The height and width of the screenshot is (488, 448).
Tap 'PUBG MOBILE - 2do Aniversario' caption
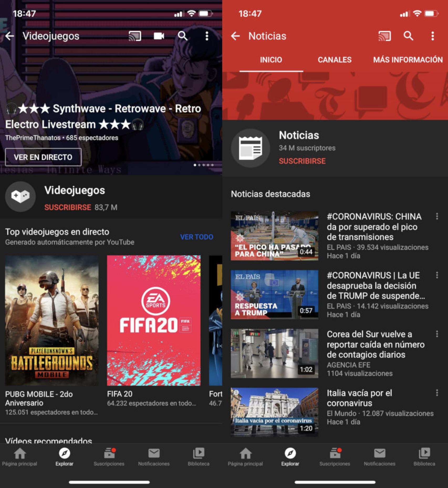click(39, 398)
